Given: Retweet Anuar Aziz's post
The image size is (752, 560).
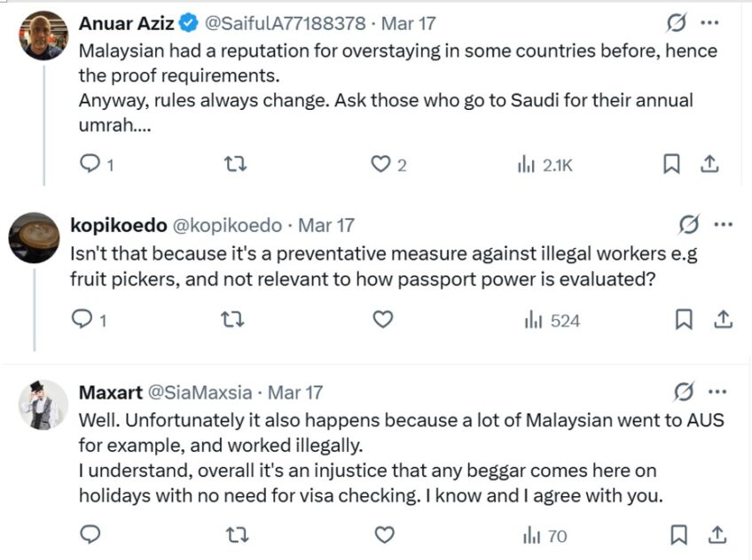Looking at the screenshot, I should pyautogui.click(x=235, y=164).
